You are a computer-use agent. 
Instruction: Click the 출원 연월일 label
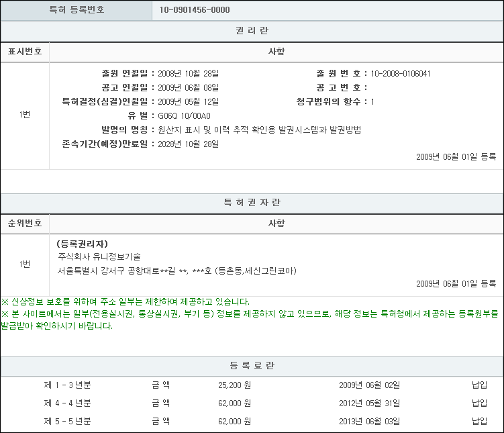tap(125, 74)
